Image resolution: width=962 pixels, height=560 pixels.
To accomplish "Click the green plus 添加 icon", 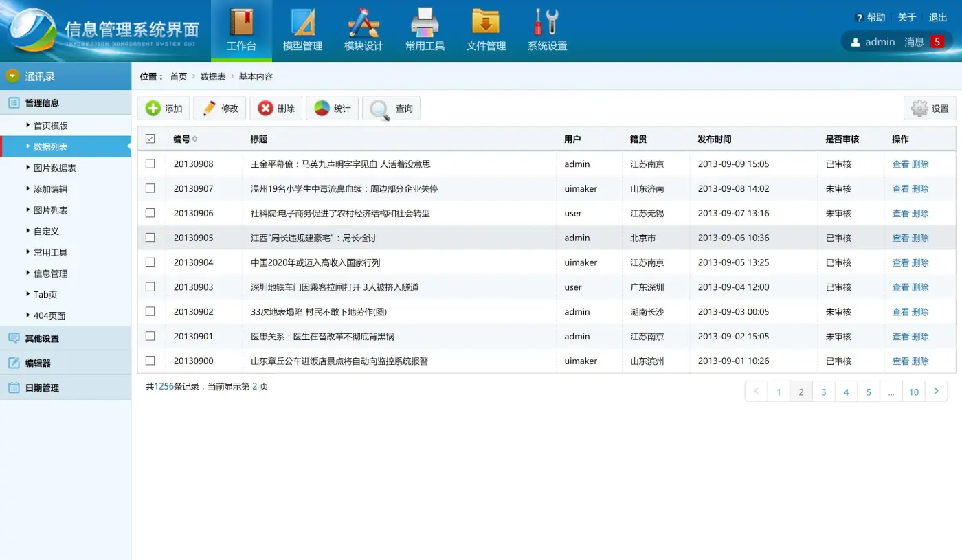I will coord(153,109).
